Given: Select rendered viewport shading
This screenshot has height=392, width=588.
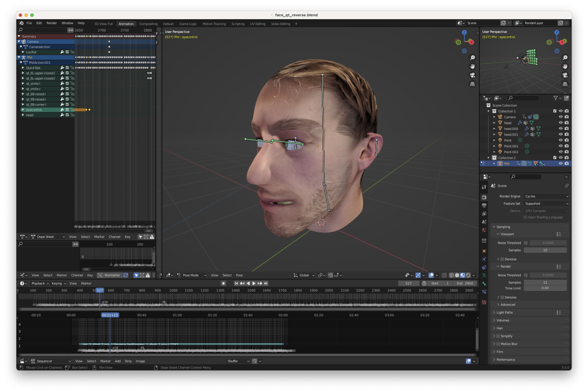Looking at the screenshot, I should (468, 275).
